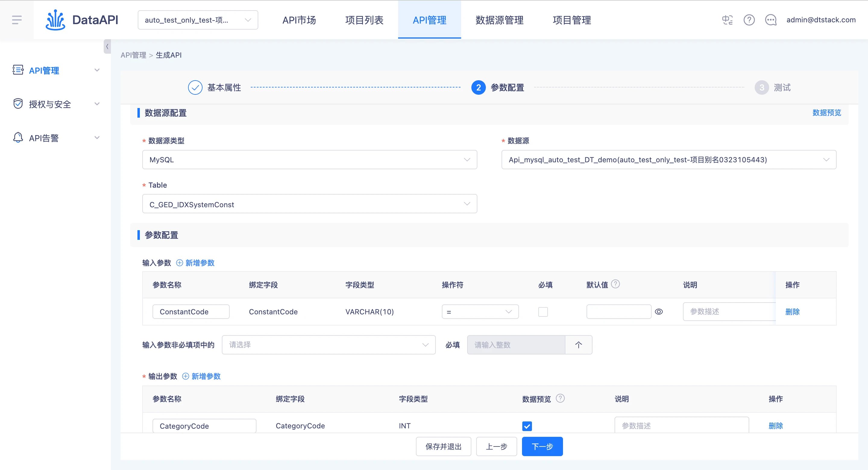Click the VARCHAR(10) field type cell

coord(369,312)
